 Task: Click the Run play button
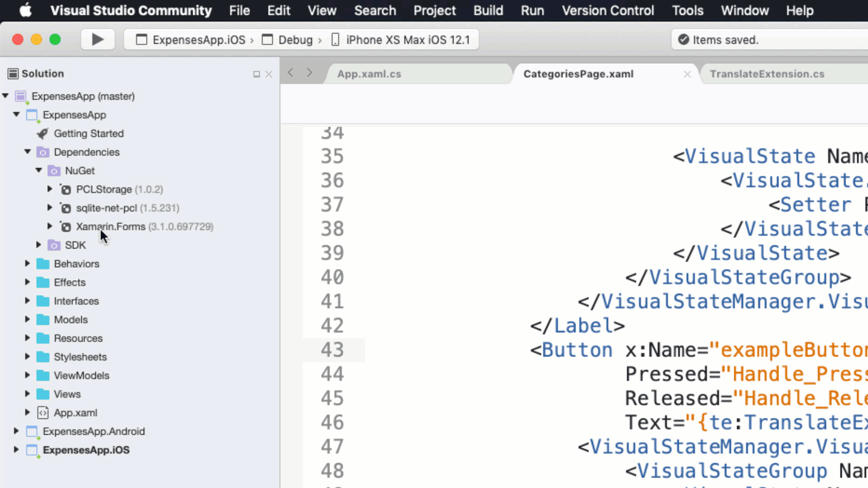point(98,40)
